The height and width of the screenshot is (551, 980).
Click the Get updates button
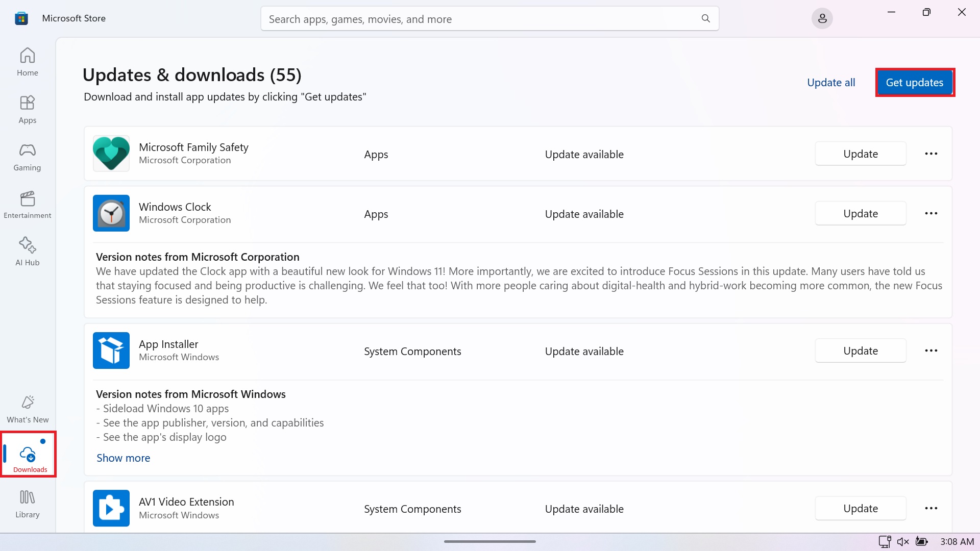(914, 83)
